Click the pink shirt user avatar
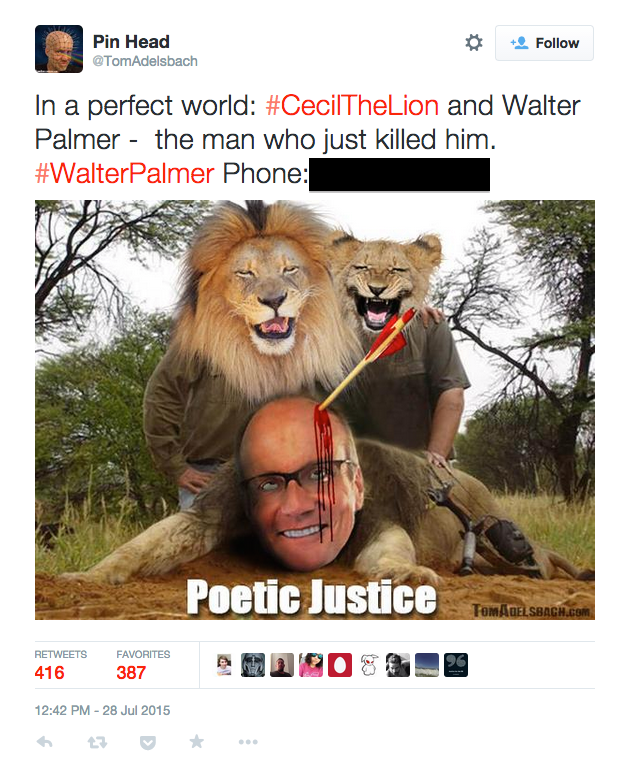This screenshot has height=766, width=631. (311, 665)
